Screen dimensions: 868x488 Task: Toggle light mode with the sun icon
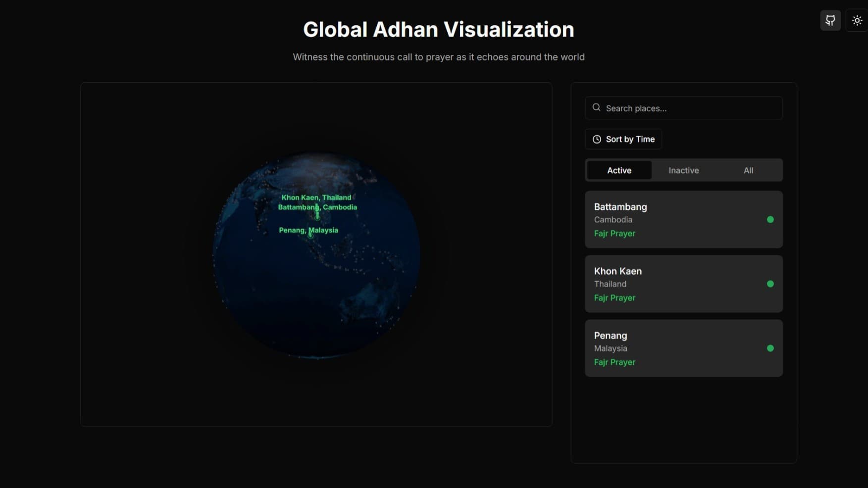pyautogui.click(x=857, y=20)
